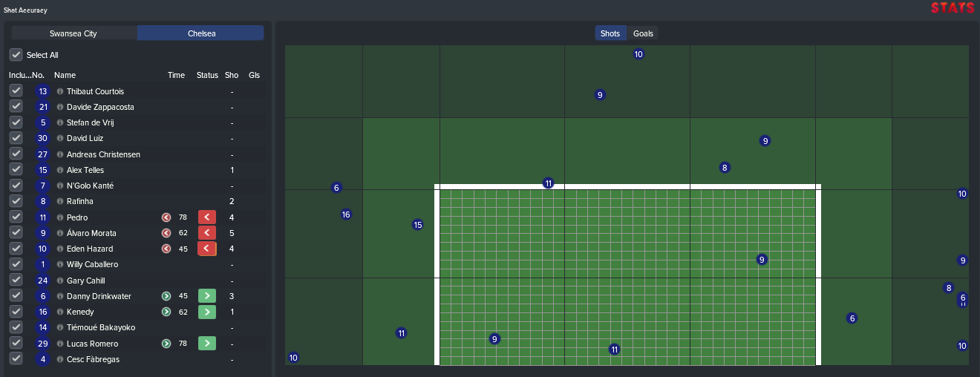This screenshot has height=377, width=980.
Task: Toggle Eden Hazard include checkbox
Action: click(x=16, y=249)
